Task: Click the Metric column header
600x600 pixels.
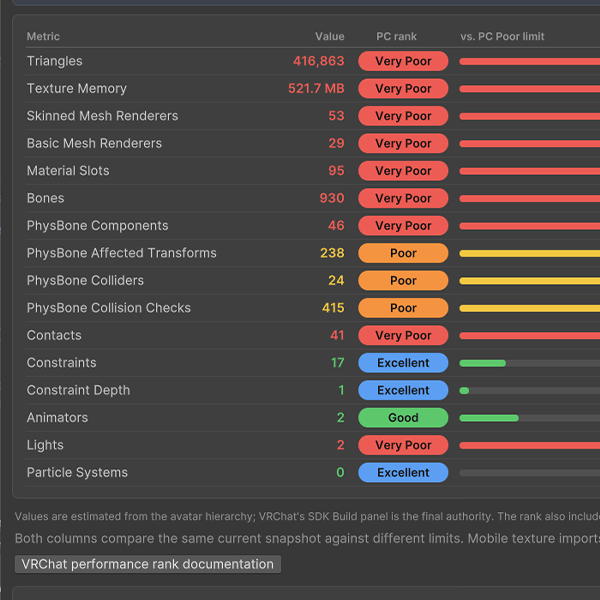Action: [x=43, y=36]
